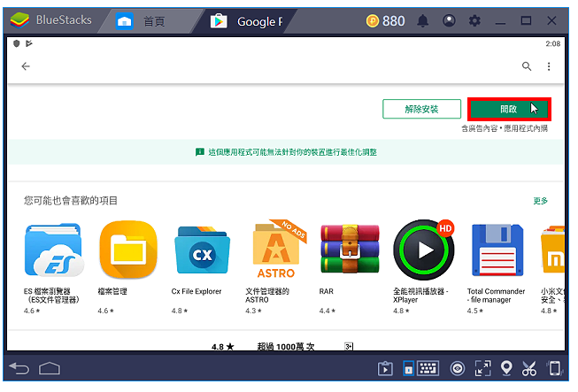Open BlueStacks settings gear
This screenshot has width=578, height=392.
coord(474,20)
